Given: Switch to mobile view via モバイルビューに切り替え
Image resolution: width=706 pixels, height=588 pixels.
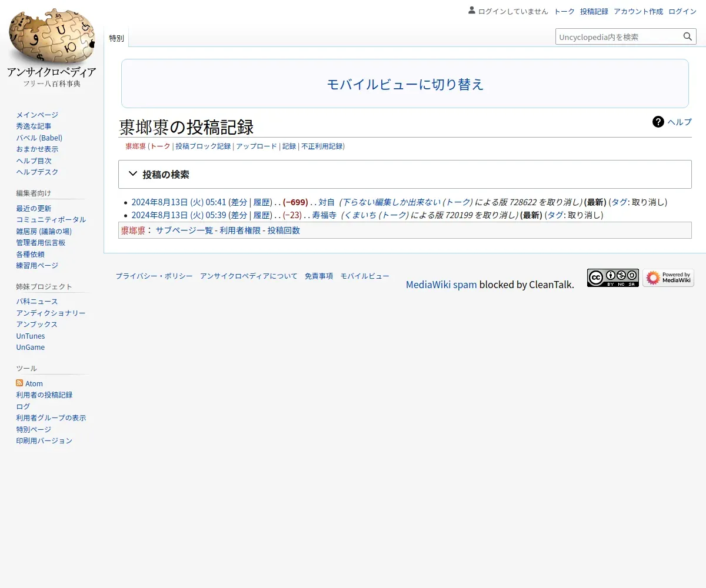Looking at the screenshot, I should [x=405, y=84].
